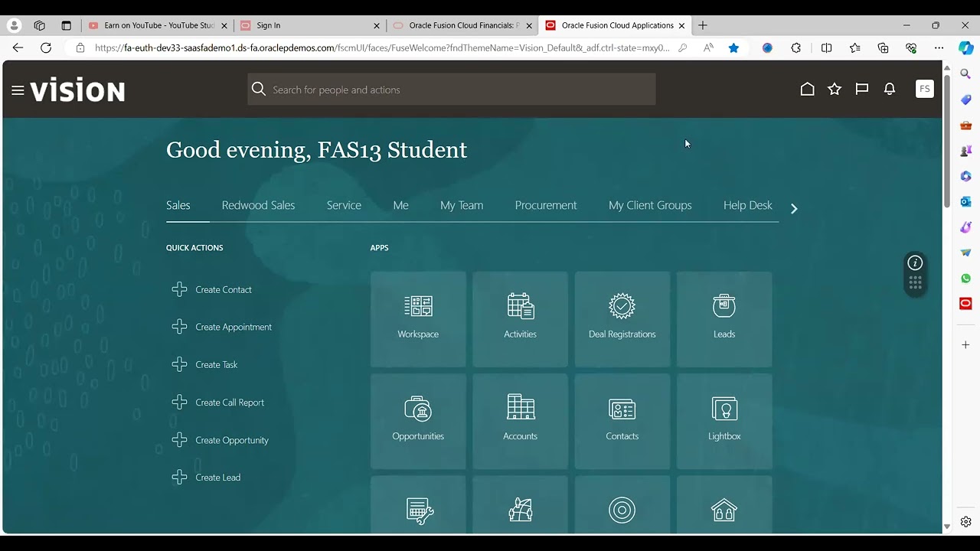Switch to My Client Groups tab
The image size is (980, 551).
[x=650, y=205]
